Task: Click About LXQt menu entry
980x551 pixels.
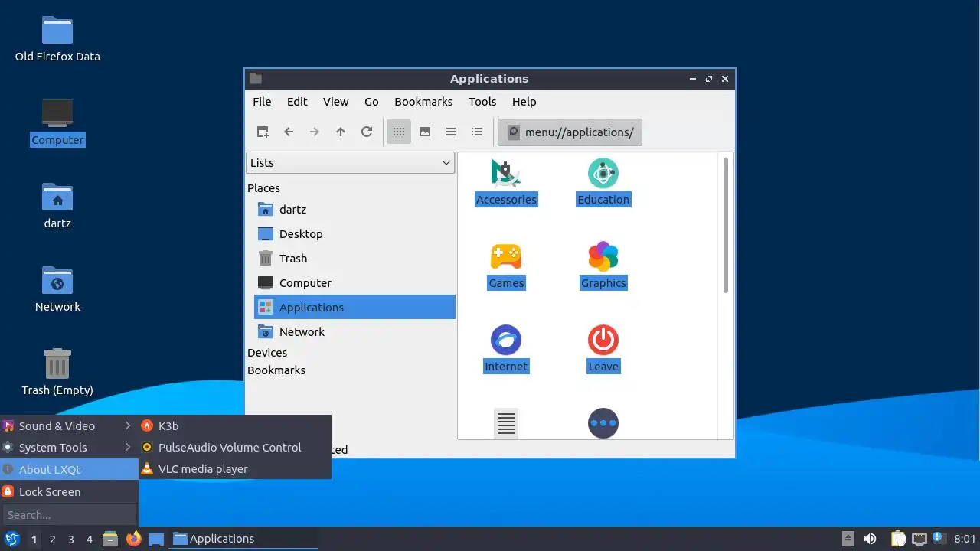Action: (69, 469)
